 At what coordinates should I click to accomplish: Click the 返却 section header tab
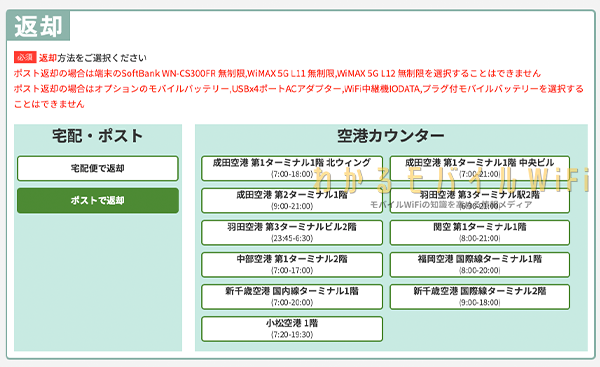pos(38,26)
